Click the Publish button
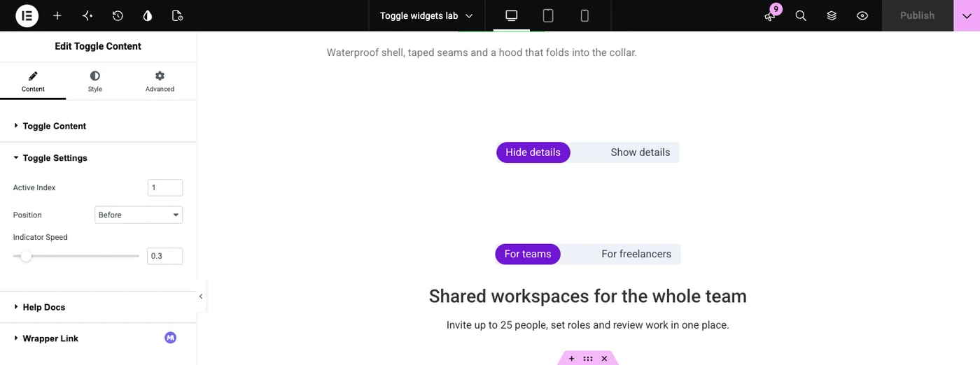 [917, 15]
